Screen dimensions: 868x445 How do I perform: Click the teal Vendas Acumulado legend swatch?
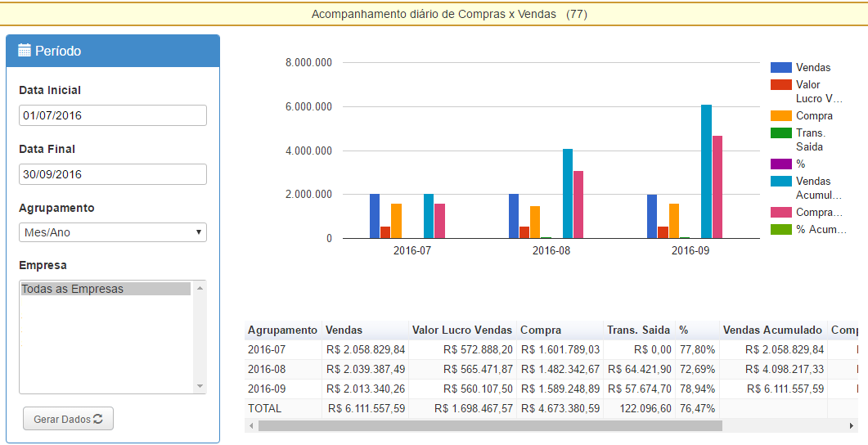[x=780, y=181]
